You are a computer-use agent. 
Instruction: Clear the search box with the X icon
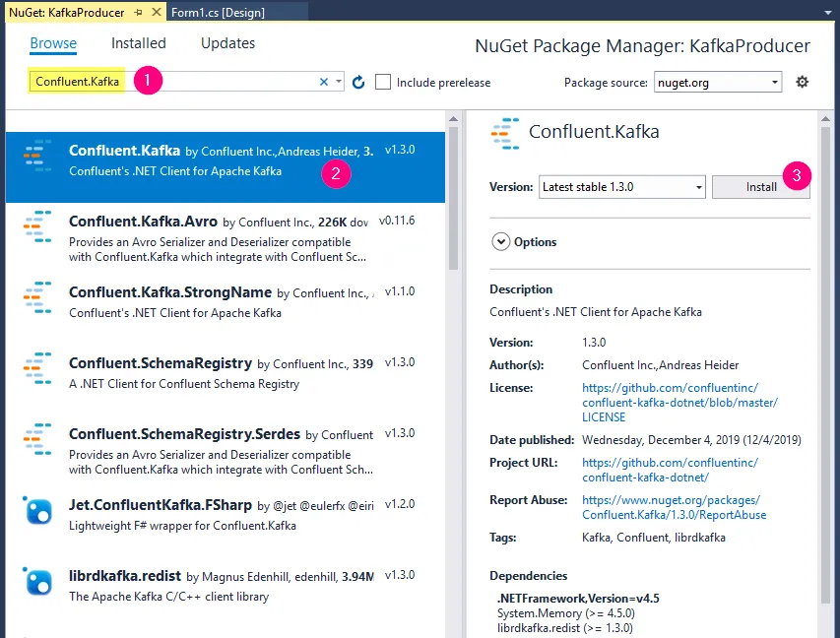tap(324, 82)
